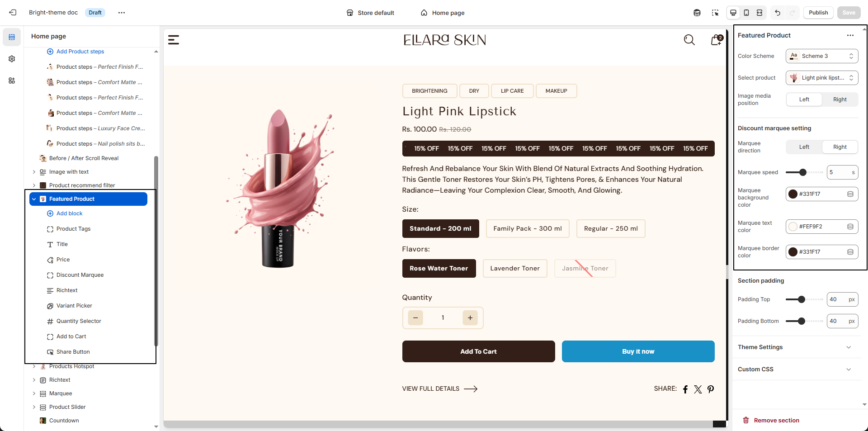
Task: Open the App embeds icon in sidebar
Action: (x=12, y=81)
